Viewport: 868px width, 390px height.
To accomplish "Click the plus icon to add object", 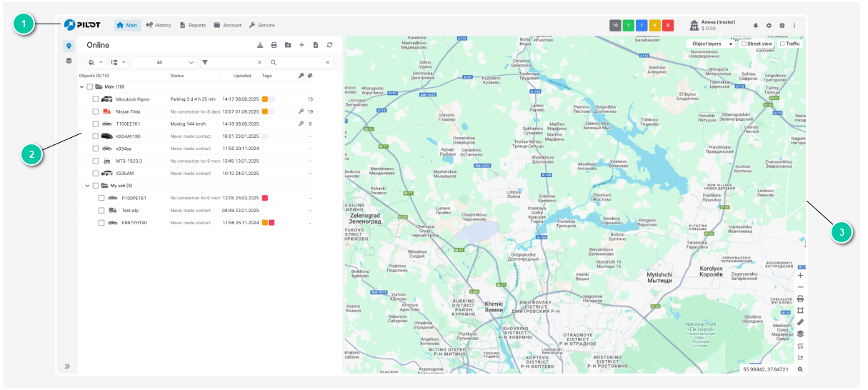I will coord(301,45).
